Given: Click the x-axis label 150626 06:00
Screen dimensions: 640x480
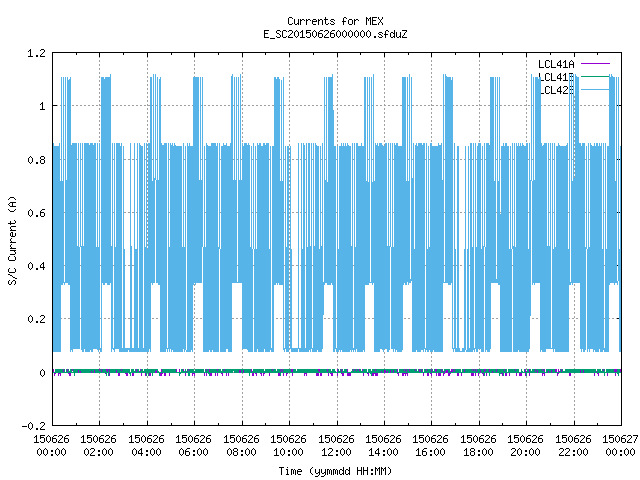Looking at the screenshot, I should [x=193, y=446].
